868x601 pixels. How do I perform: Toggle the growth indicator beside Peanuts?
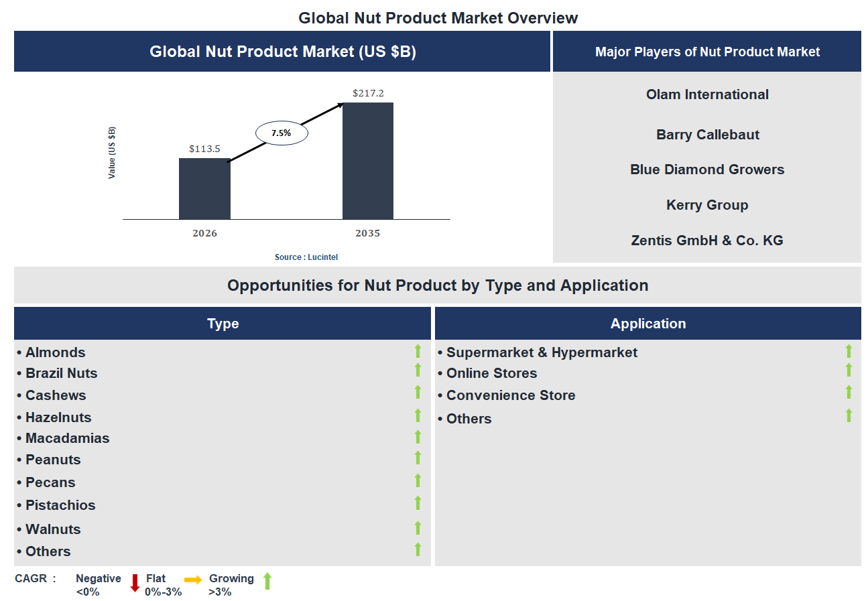click(x=417, y=458)
